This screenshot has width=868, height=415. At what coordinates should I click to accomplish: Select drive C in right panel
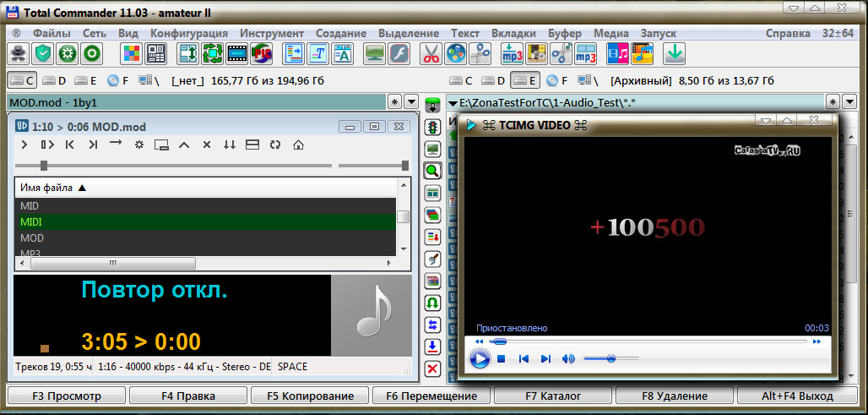[x=461, y=81]
